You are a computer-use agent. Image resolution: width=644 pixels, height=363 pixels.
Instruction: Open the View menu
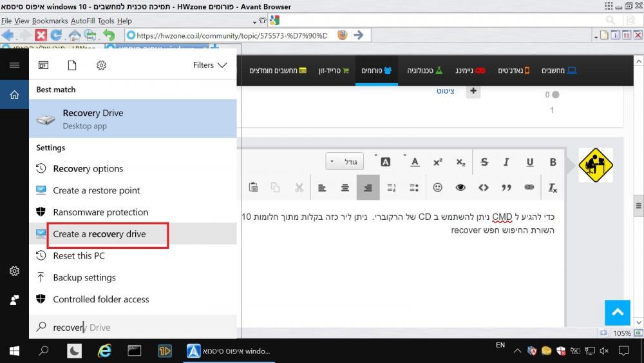22,21
